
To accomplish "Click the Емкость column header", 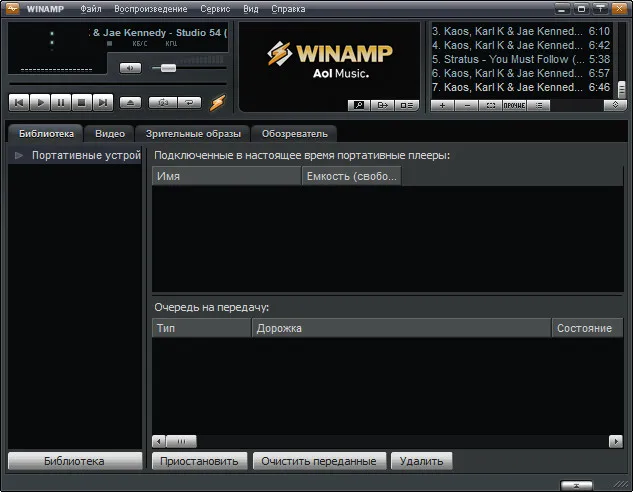I will point(352,176).
